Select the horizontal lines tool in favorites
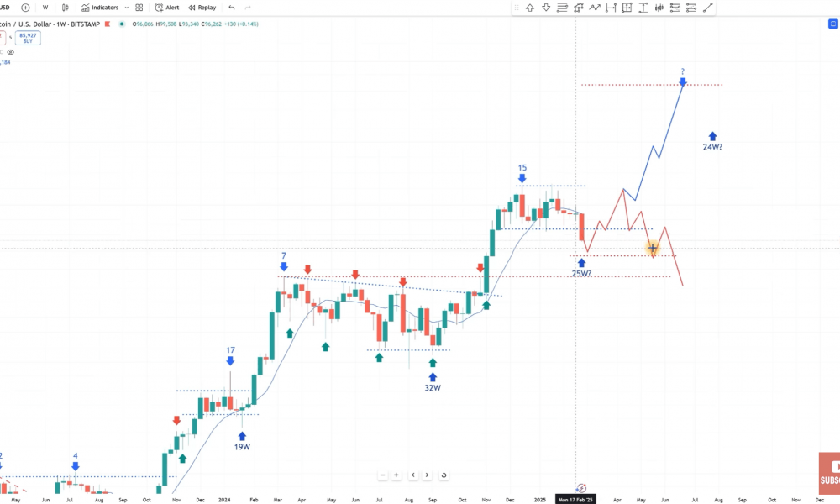The width and height of the screenshot is (840, 504). click(562, 8)
